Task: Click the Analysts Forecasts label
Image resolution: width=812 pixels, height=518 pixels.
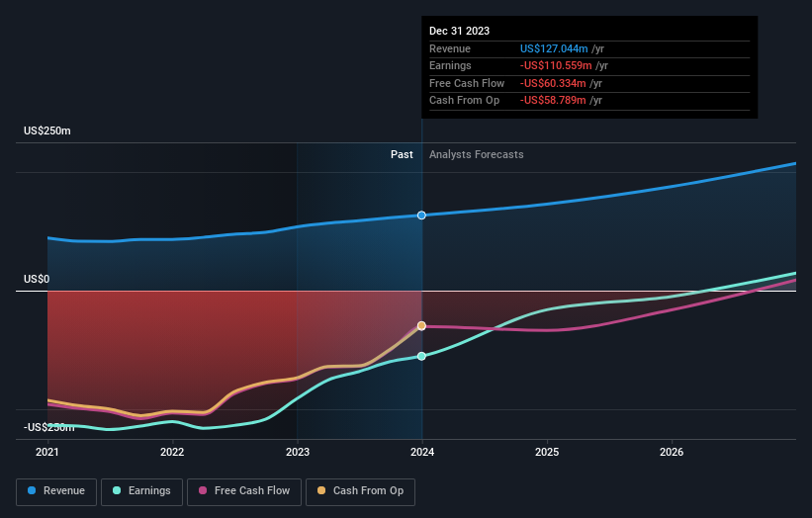Action: (477, 155)
